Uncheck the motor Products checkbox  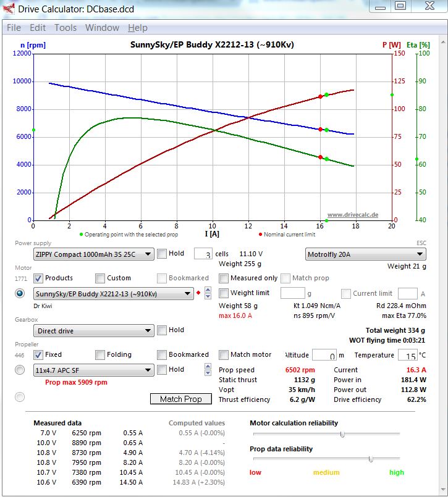(38, 278)
